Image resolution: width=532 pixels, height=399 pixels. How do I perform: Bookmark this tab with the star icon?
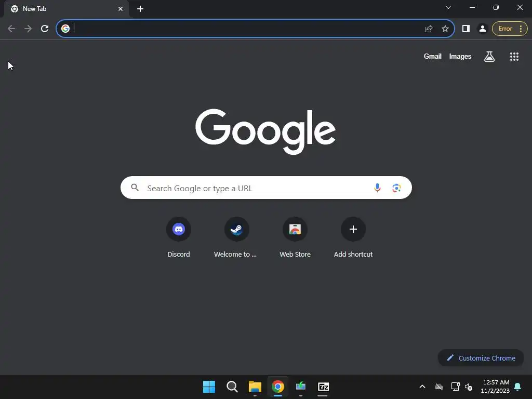pyautogui.click(x=445, y=29)
